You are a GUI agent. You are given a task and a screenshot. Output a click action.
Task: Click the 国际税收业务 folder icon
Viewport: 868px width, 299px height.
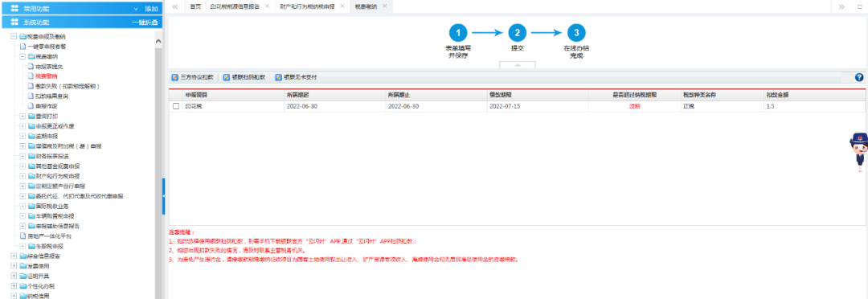pyautogui.click(x=31, y=206)
